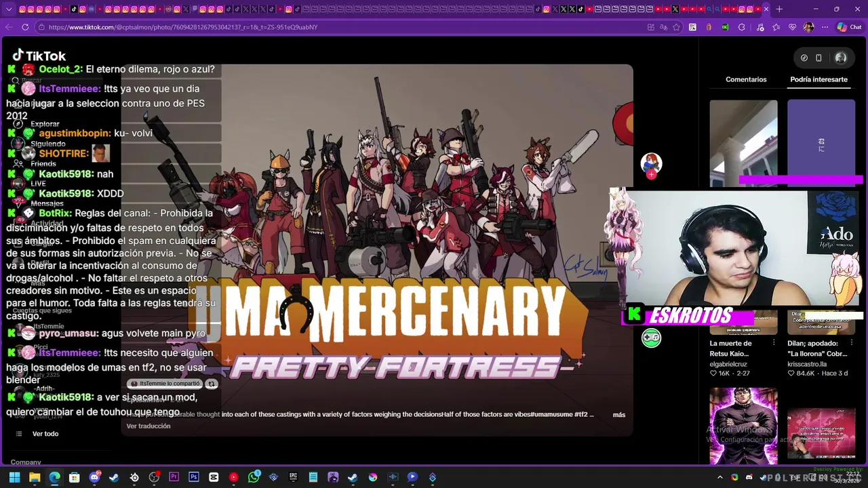Open the 'Company' footer link
The height and width of the screenshot is (488, 868).
(26, 462)
